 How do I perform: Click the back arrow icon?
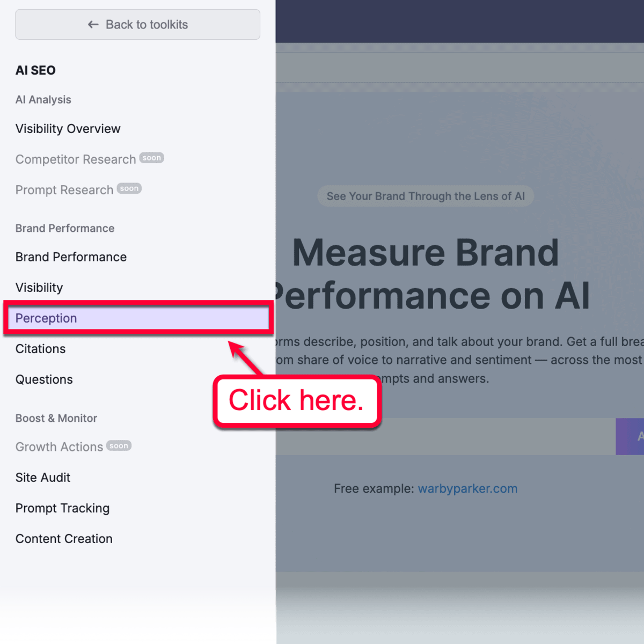tap(93, 25)
